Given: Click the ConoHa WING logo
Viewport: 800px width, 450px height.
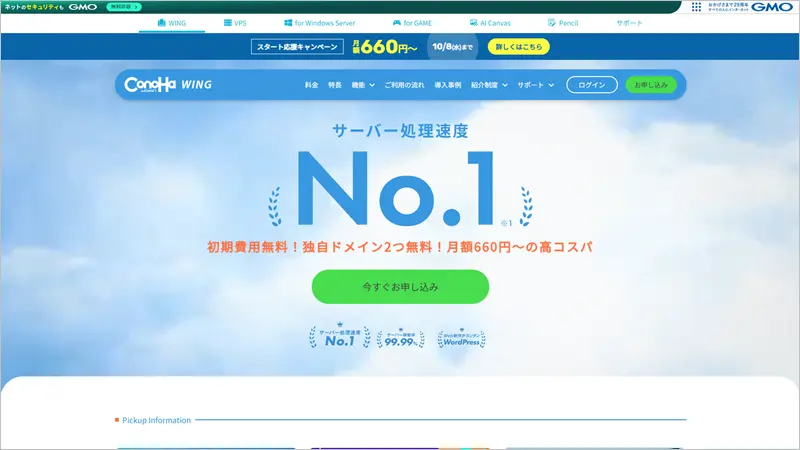Looking at the screenshot, I should (x=165, y=85).
